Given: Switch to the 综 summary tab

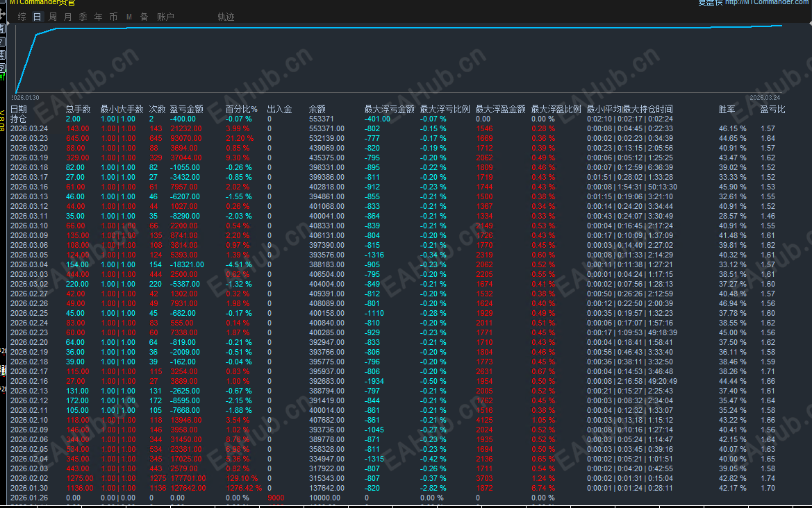Looking at the screenshot, I should point(22,17).
